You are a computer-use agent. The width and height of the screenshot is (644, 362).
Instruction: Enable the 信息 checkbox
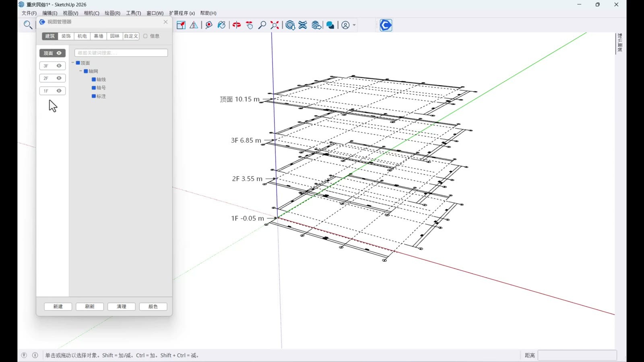[x=146, y=36]
